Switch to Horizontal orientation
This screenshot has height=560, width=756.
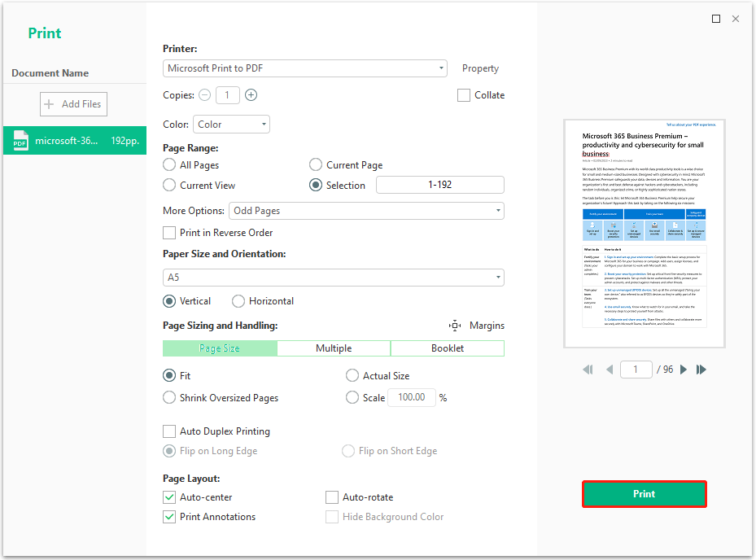(238, 301)
